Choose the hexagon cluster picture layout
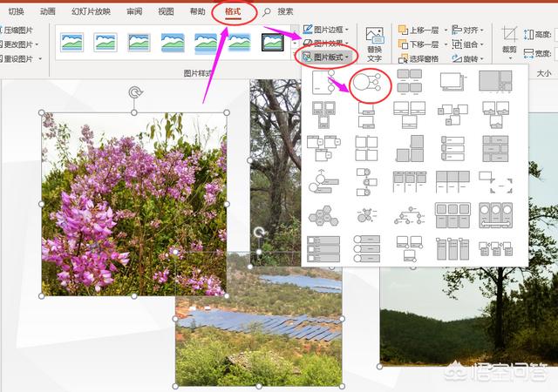The height and width of the screenshot is (392, 558). click(x=324, y=214)
